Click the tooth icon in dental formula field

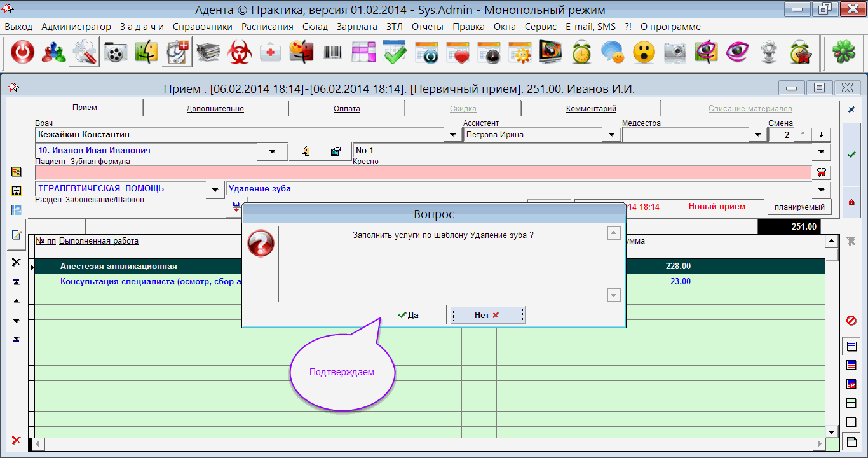(x=821, y=172)
